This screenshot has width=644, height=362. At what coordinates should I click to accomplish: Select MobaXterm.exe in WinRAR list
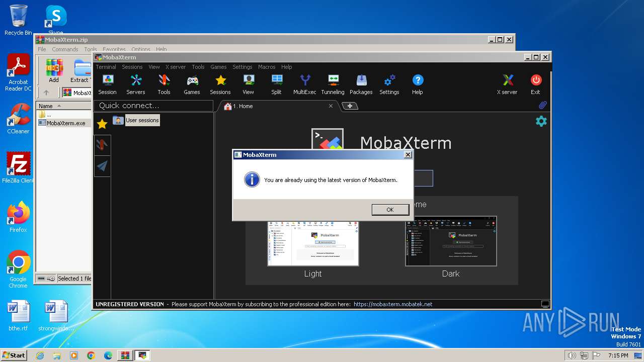[66, 123]
